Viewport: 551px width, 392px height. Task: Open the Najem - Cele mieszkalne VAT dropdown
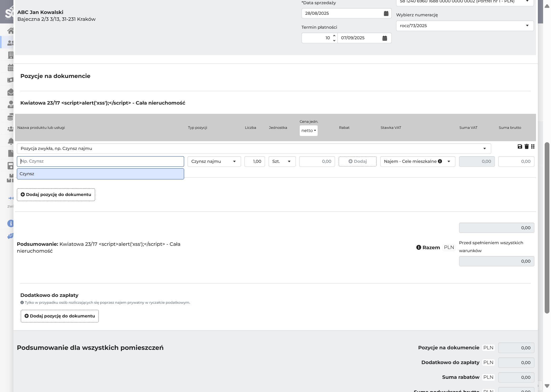[418, 161]
